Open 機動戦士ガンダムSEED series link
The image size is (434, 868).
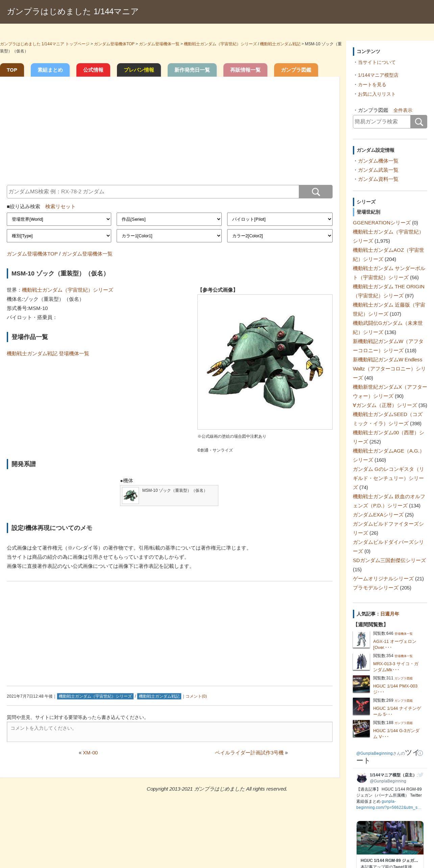388,419
